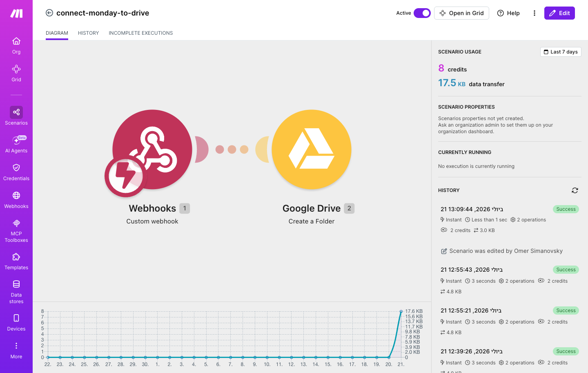Image resolution: width=588 pixels, height=373 pixels.
Task: Open the Credentials section
Action: point(16,172)
